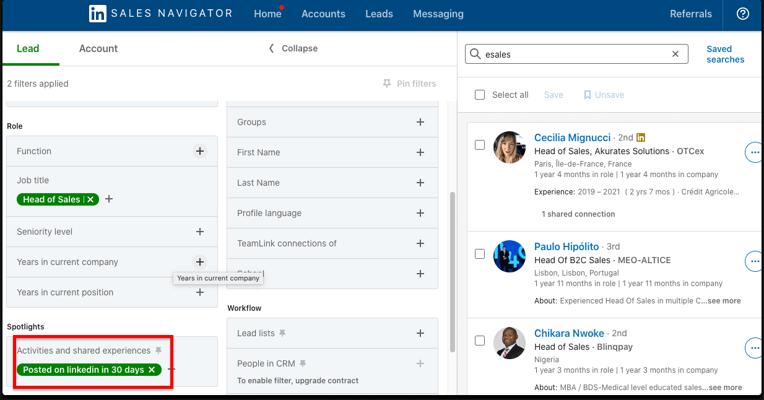Open more options for Cecilia Mignucci
The height and width of the screenshot is (400, 764).
[x=754, y=152]
